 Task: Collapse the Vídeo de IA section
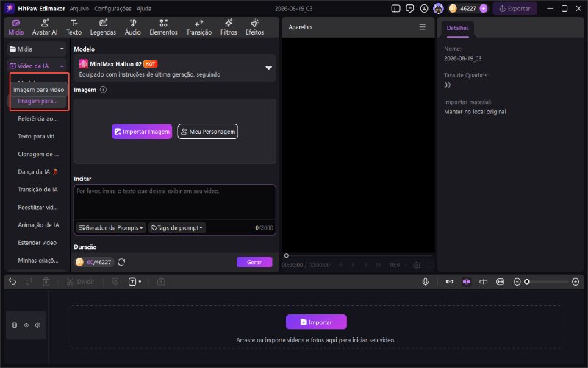click(37, 66)
